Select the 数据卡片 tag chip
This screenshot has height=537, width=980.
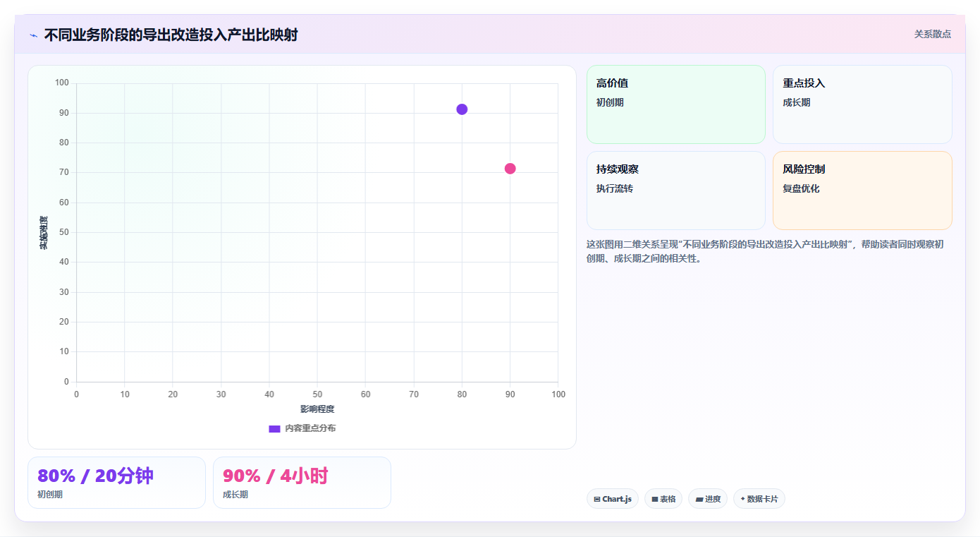pos(759,499)
